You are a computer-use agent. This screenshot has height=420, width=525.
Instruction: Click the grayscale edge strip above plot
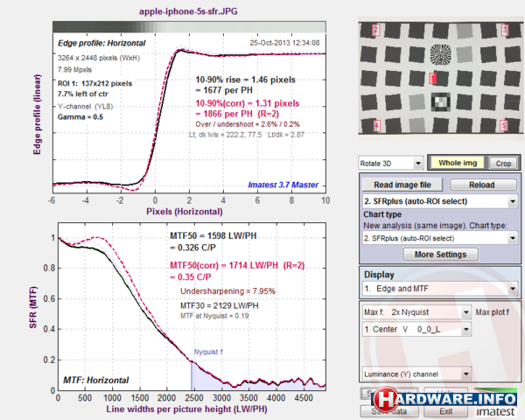[189, 27]
